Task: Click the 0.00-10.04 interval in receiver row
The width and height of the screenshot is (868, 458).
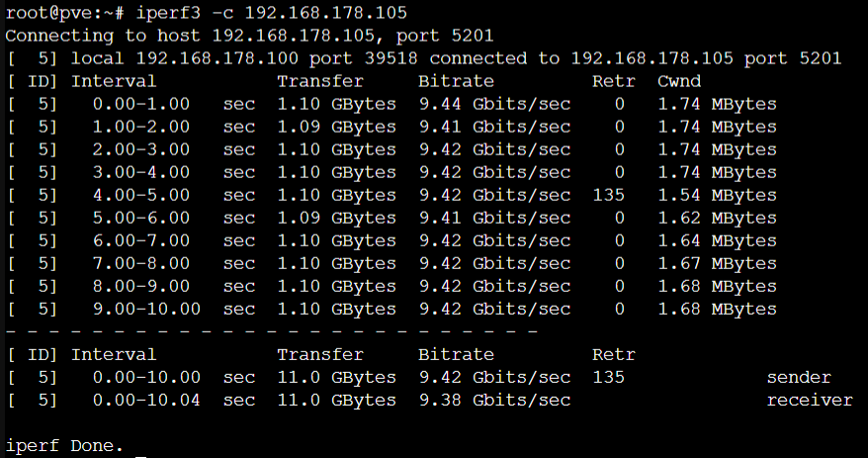Action: click(x=146, y=400)
